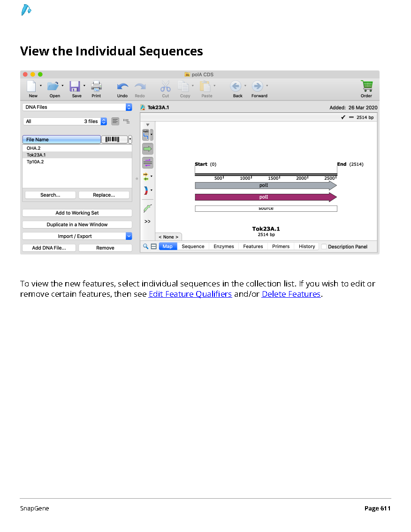Go Forward with the right arrow icon
The image size is (411, 532).
click(x=258, y=86)
